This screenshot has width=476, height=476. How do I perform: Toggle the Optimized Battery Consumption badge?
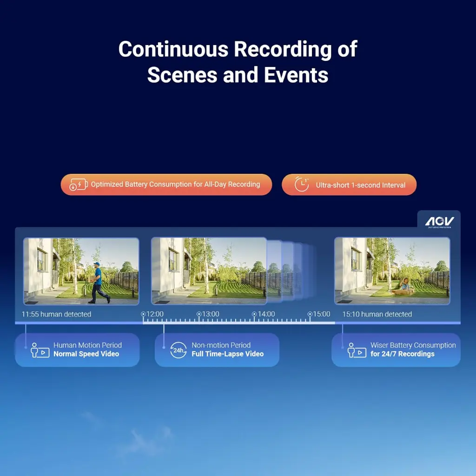pyautogui.click(x=166, y=185)
